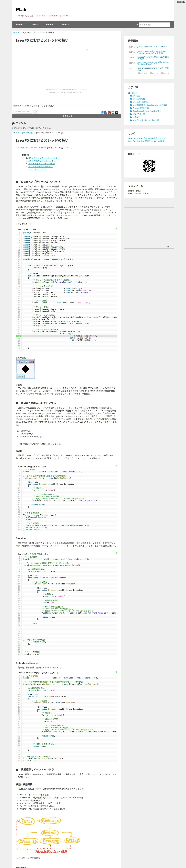The width and height of the screenshot is (186, 868).
Task: Click the QR code image
Action: click(149, 166)
